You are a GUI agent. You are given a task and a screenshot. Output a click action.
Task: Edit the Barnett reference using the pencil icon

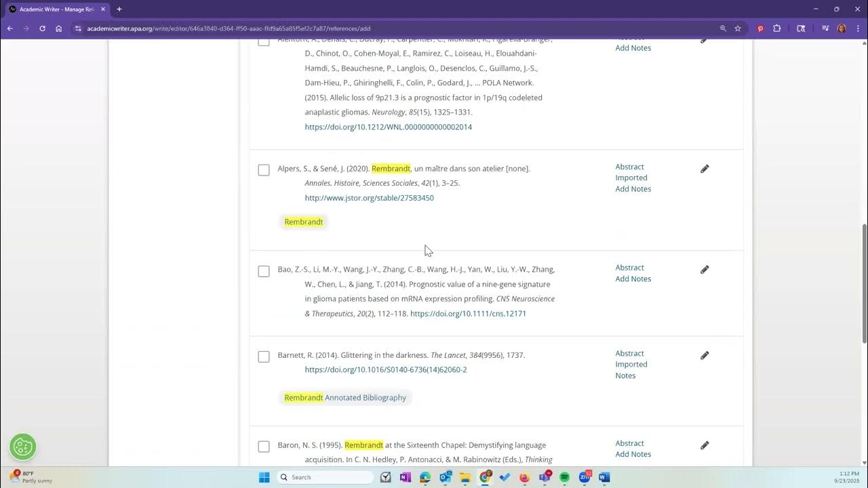pyautogui.click(x=705, y=355)
